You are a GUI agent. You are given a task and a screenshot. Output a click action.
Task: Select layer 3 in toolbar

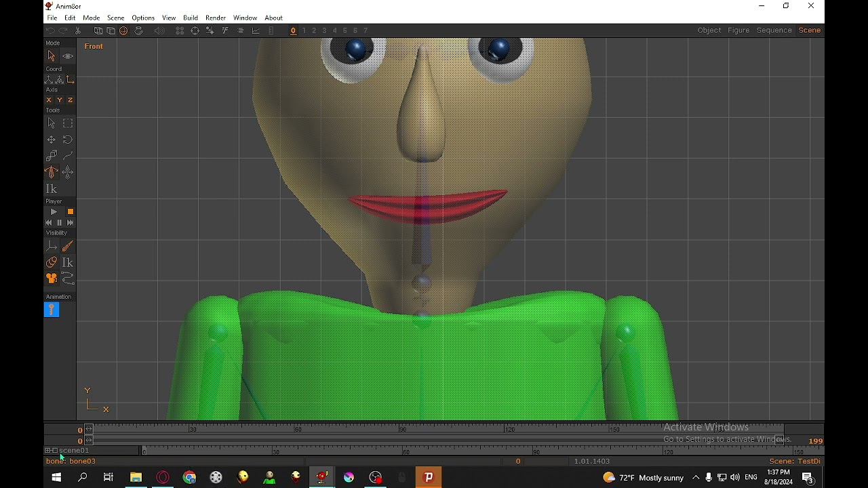click(324, 30)
